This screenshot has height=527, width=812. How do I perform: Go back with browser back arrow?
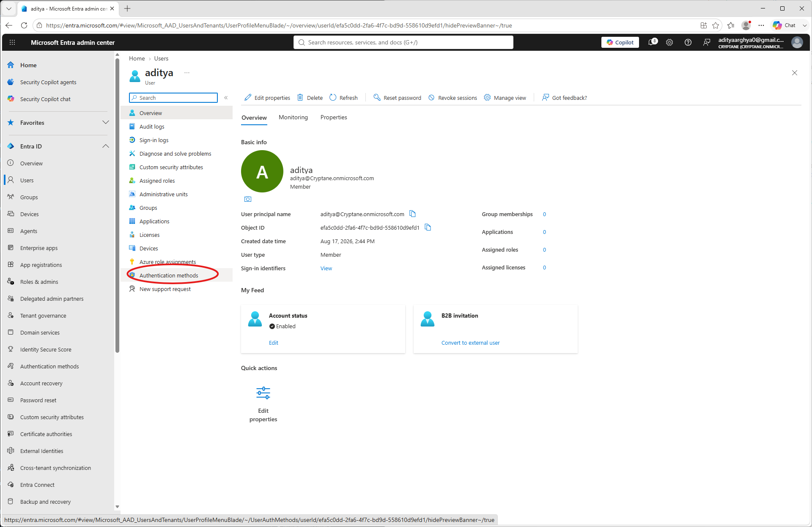pyautogui.click(x=9, y=25)
